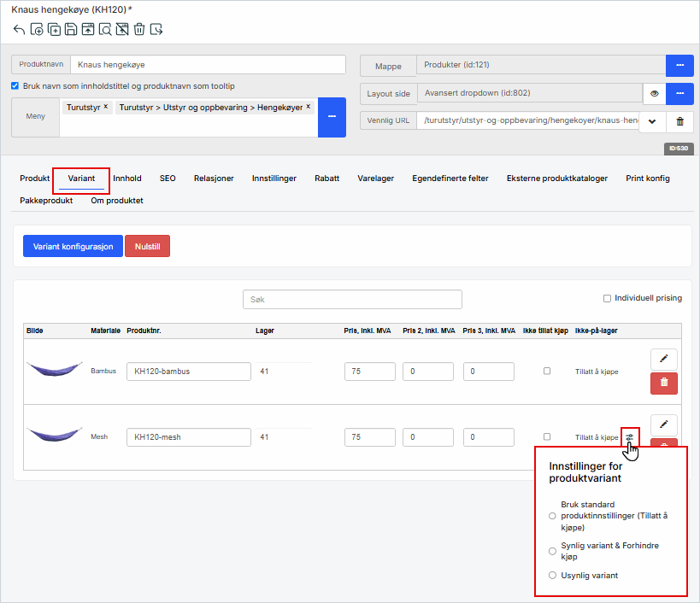
Task: Switch to the SEO tab
Action: click(168, 179)
